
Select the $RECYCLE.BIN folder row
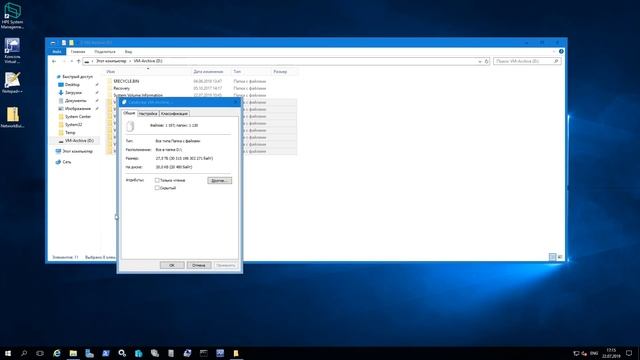(202, 81)
